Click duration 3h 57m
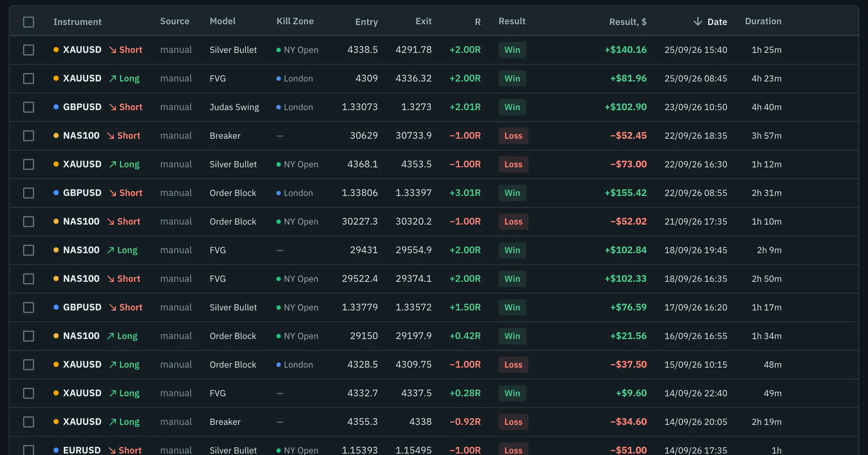 [767, 136]
